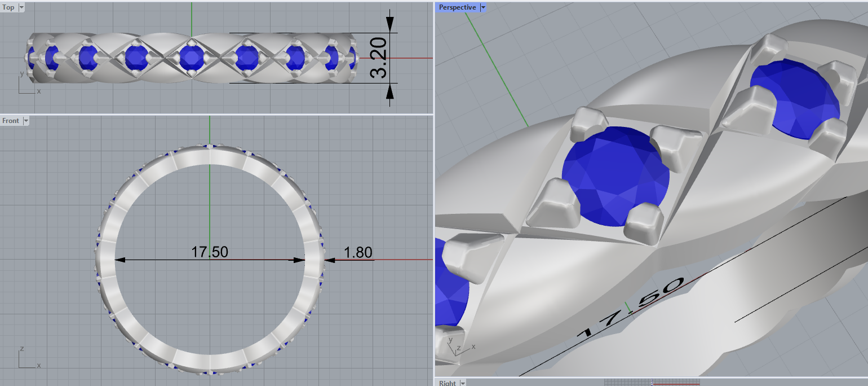Click the Front viewport title label
The image size is (868, 386).
[x=10, y=121]
